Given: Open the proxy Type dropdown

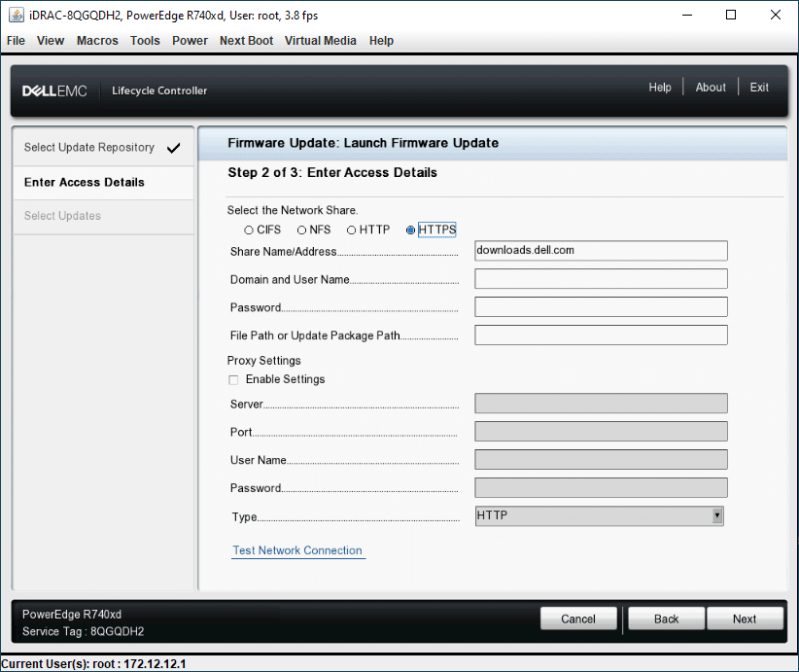Looking at the screenshot, I should 599,515.
